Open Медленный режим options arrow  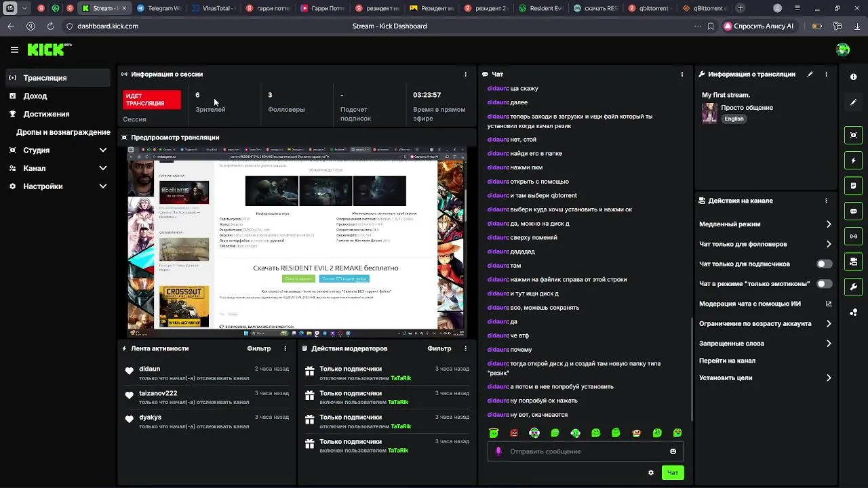tap(829, 224)
